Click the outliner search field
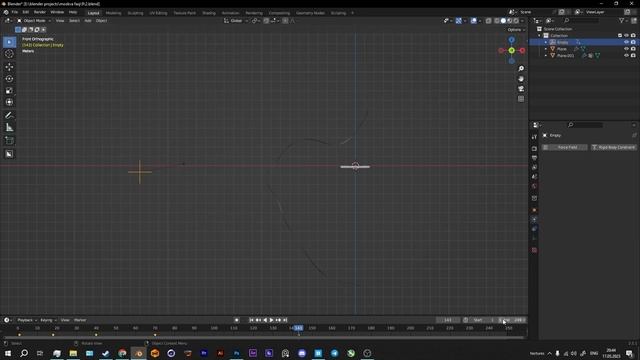 tap(582, 20)
